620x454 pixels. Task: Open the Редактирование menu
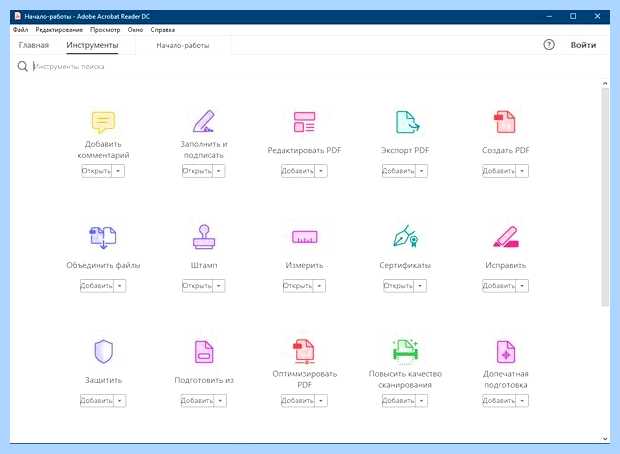[59, 30]
